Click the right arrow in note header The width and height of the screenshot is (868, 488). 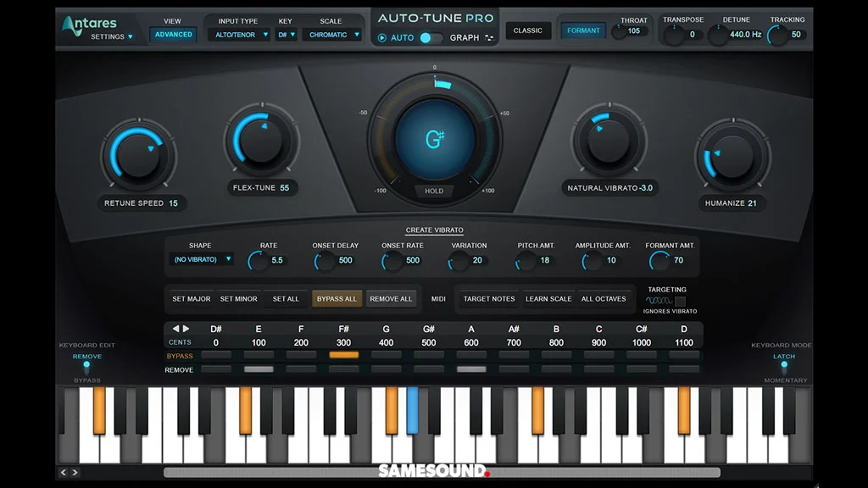186,329
